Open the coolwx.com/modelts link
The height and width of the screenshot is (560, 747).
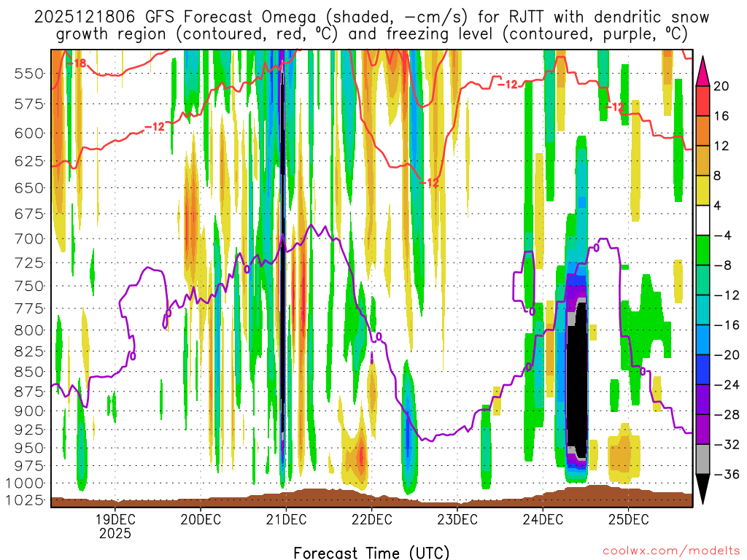671,551
